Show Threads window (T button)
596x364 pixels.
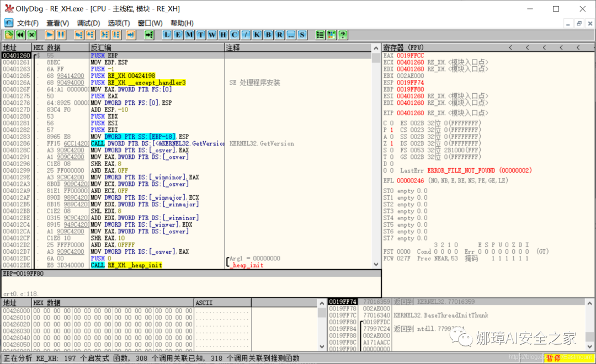[x=201, y=35]
